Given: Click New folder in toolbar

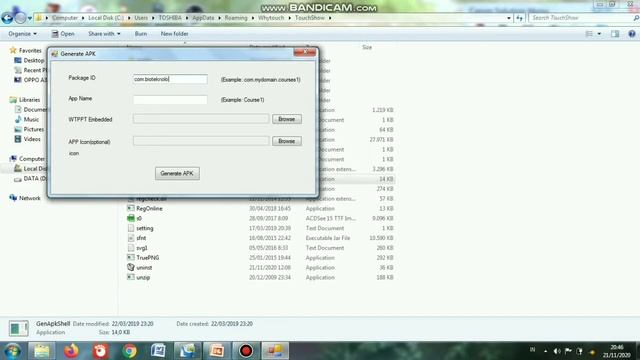Looking at the screenshot, I should click(174, 34).
